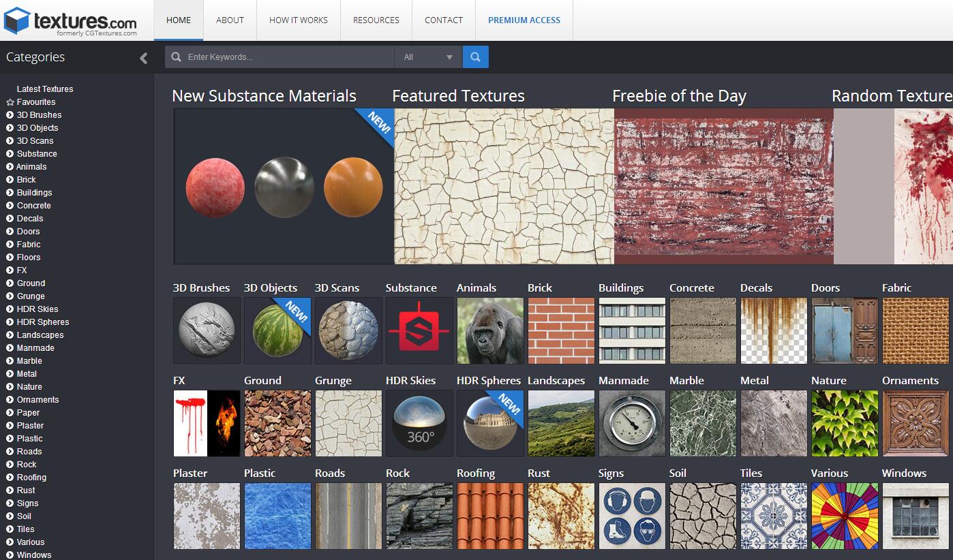Open the Concrete category thumbnail
The image size is (953, 560).
tap(703, 330)
